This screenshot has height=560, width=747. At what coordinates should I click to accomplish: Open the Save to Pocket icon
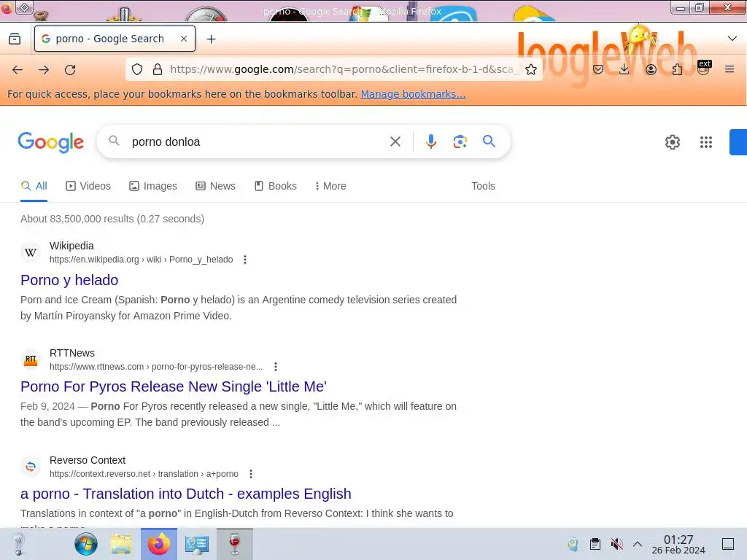[x=598, y=69]
